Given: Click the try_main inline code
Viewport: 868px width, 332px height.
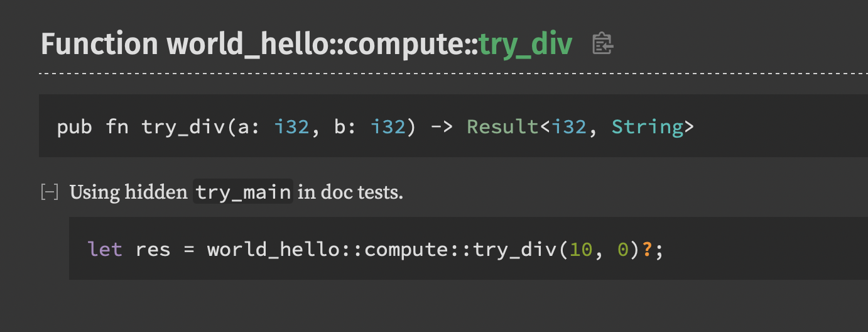Looking at the screenshot, I should (x=243, y=192).
